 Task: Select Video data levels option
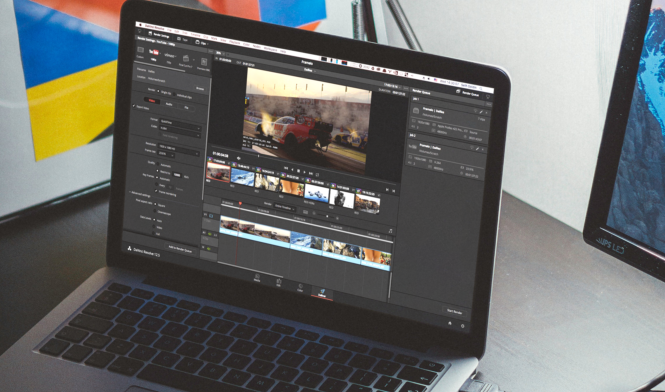coord(154,227)
